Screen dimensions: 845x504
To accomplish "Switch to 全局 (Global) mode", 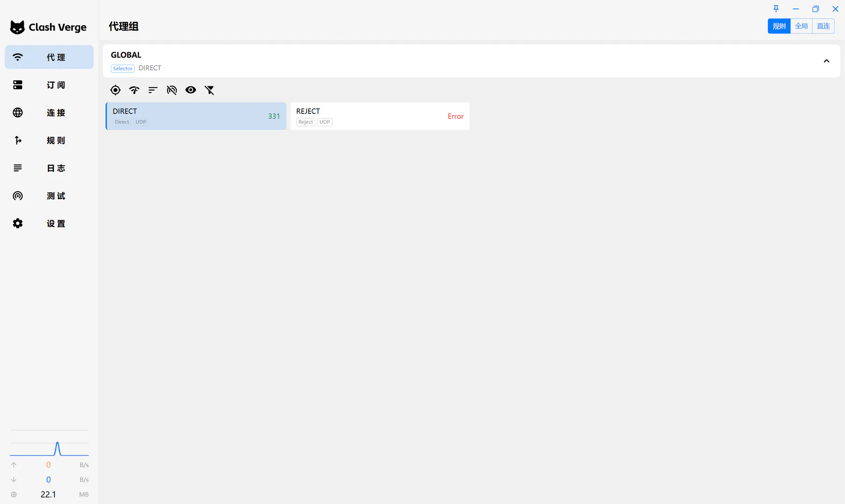I will (x=801, y=26).
